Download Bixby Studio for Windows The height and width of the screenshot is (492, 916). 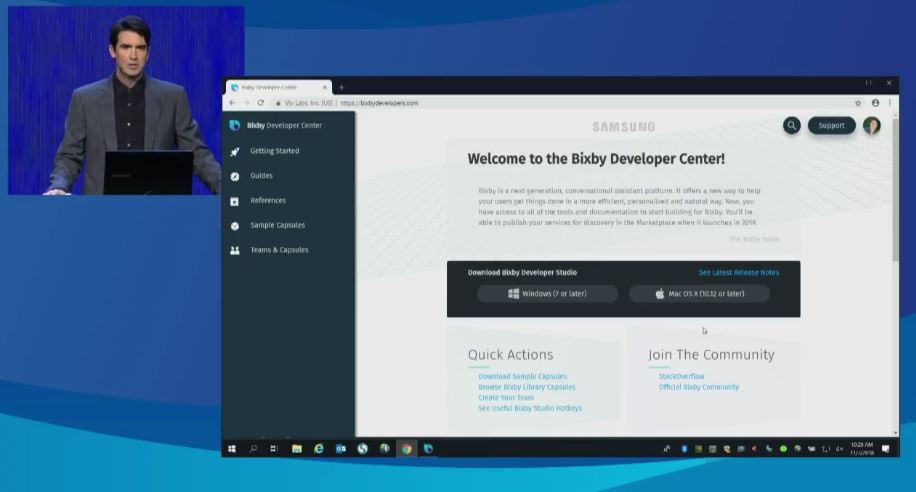coord(547,294)
